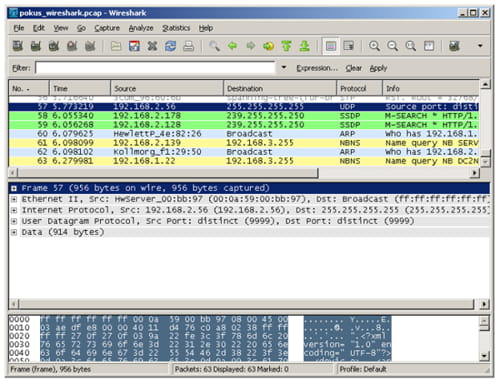This screenshot has height=384, width=500.
Task: Sort packets by Source column header
Action: click(x=167, y=88)
